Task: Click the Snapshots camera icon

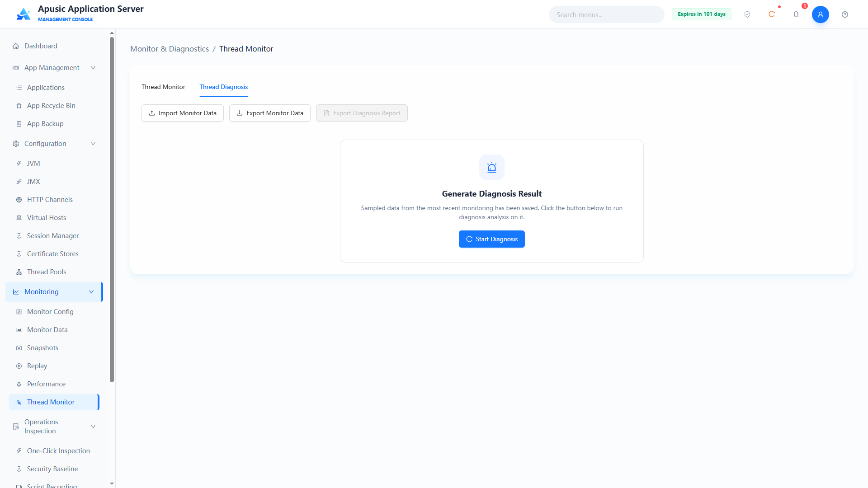Action: pyautogui.click(x=19, y=348)
